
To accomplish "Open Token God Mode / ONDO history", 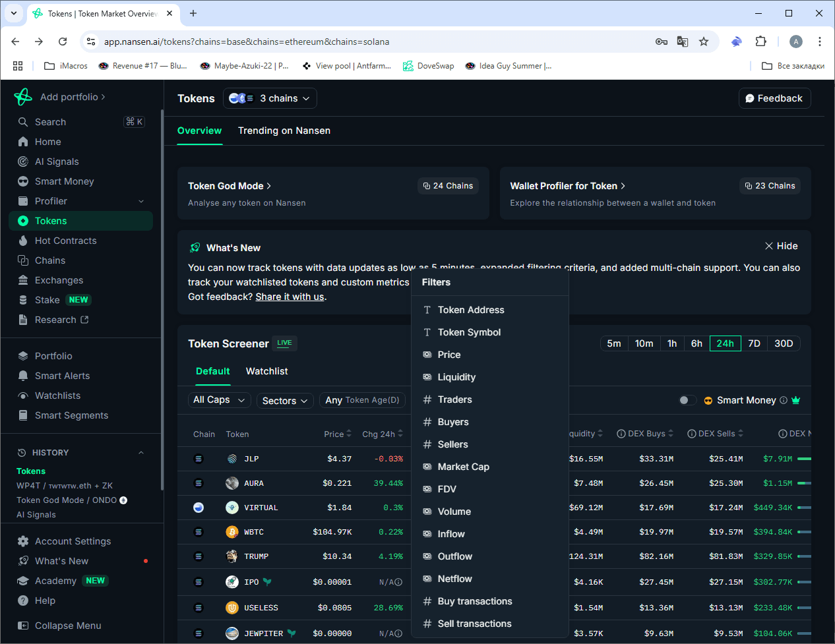I will point(72,500).
